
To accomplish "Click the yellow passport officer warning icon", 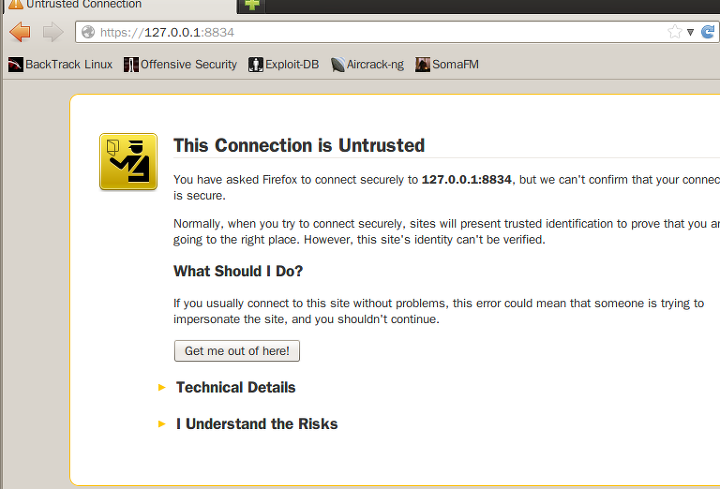I will point(129,162).
